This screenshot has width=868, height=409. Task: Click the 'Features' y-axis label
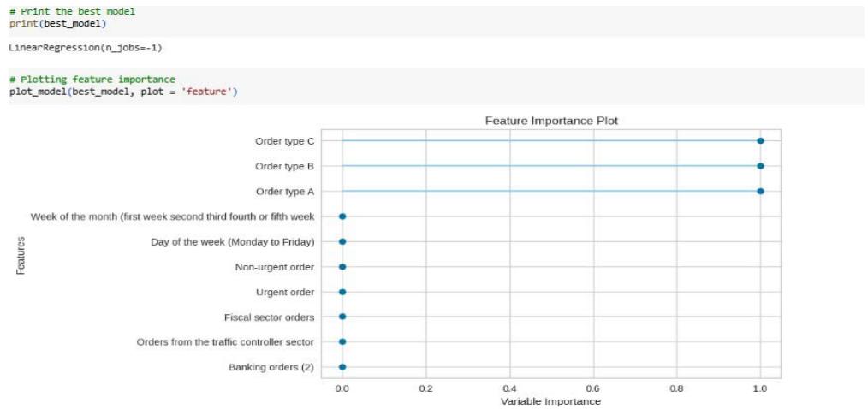click(x=20, y=255)
